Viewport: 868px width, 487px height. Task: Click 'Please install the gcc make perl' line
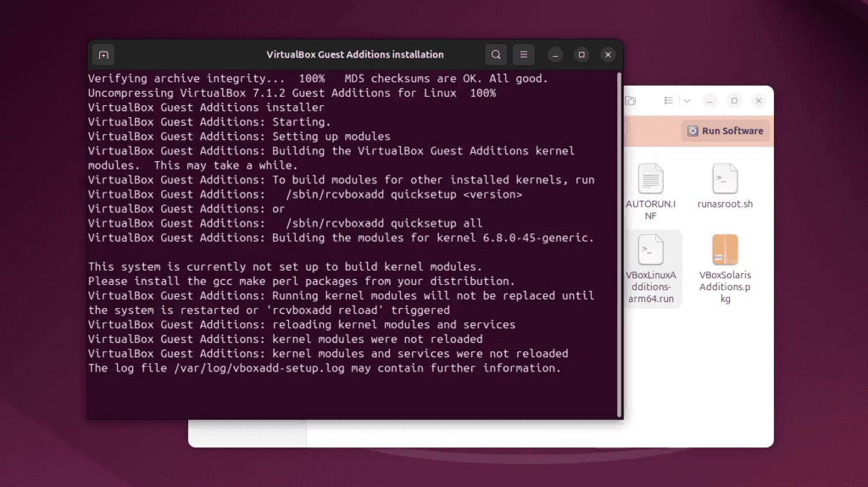[301, 282]
